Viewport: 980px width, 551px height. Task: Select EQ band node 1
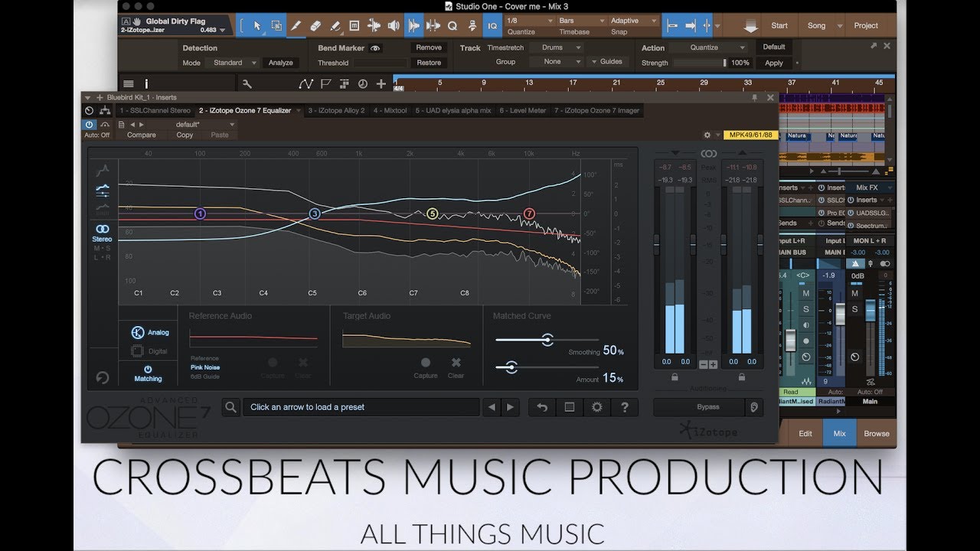(x=200, y=214)
